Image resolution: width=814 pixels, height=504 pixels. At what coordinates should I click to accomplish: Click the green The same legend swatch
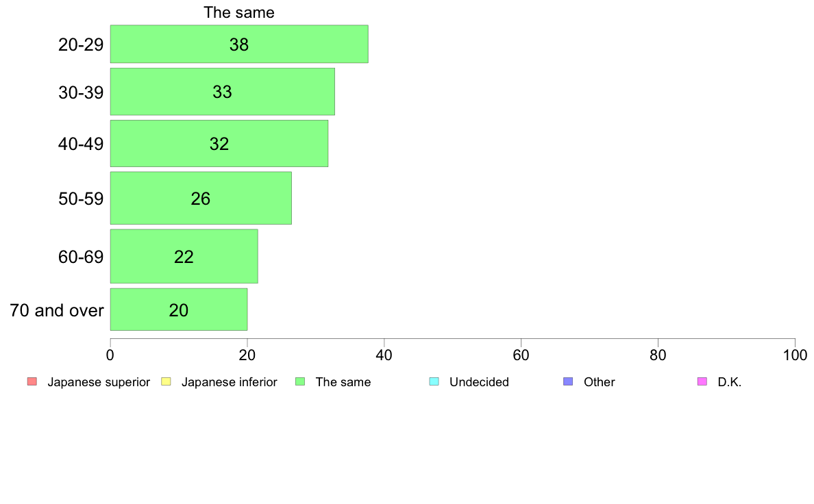tap(300, 381)
